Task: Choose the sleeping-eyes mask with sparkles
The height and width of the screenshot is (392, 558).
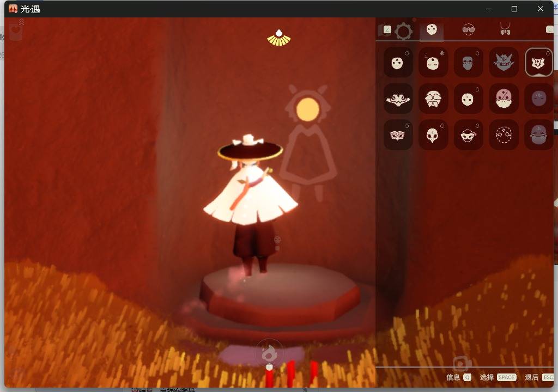Action: point(433,62)
